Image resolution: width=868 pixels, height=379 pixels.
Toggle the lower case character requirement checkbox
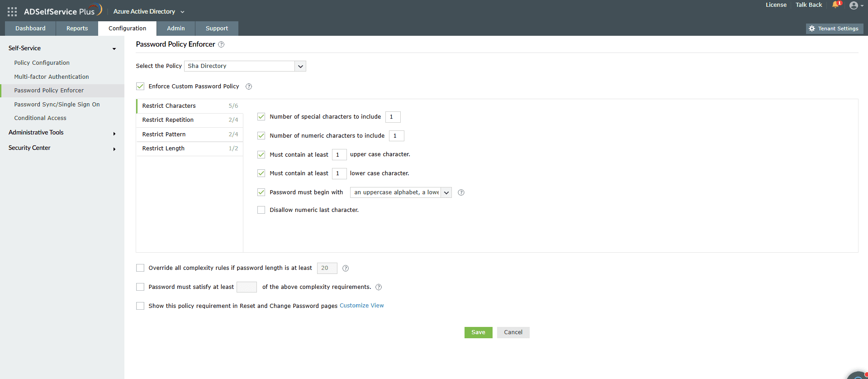tap(261, 173)
